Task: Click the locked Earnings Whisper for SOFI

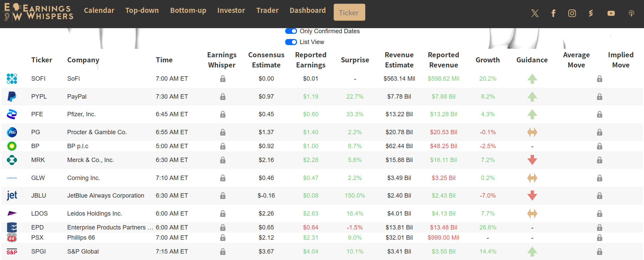Action: tap(223, 79)
